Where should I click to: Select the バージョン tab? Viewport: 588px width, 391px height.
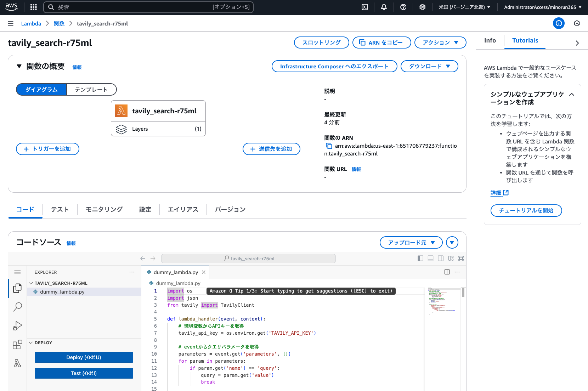click(x=230, y=209)
